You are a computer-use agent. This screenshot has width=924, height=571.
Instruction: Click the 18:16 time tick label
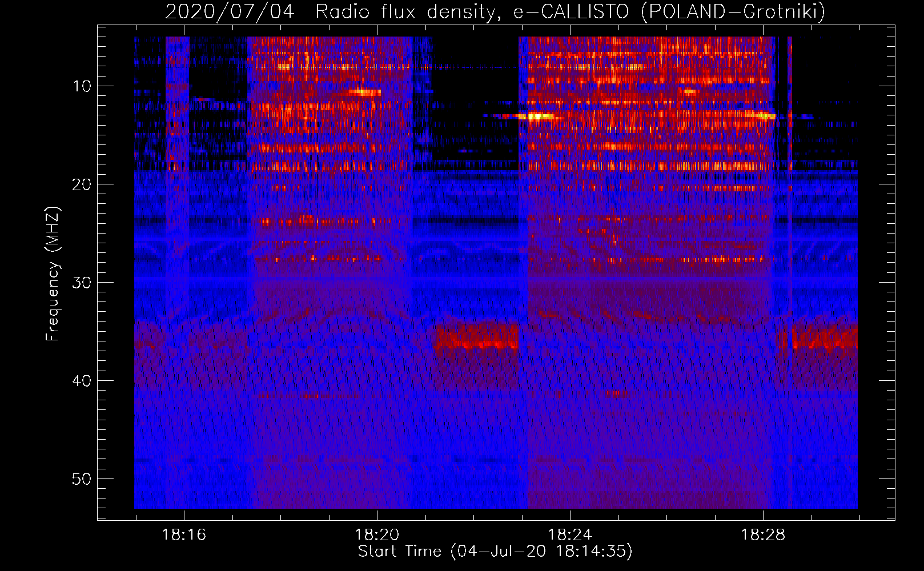[184, 535]
